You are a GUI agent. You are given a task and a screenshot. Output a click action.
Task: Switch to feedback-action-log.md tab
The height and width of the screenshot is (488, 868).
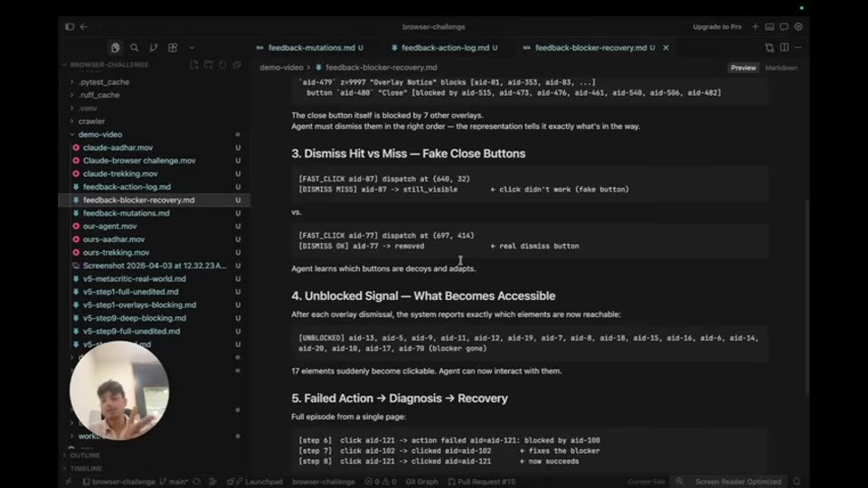click(x=445, y=48)
